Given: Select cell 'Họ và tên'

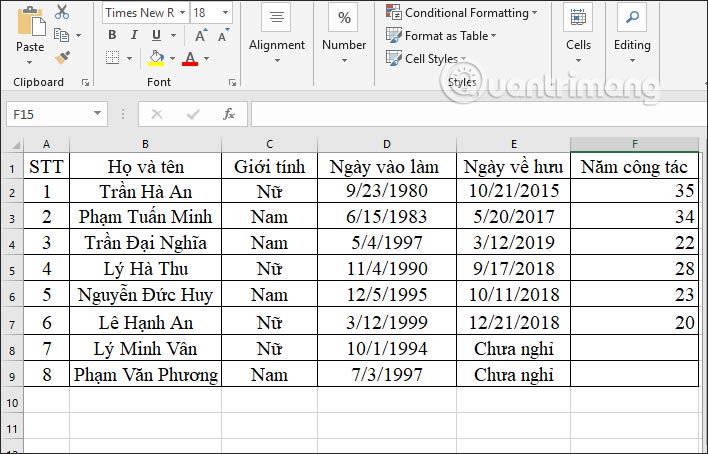Looking at the screenshot, I should 145,166.
